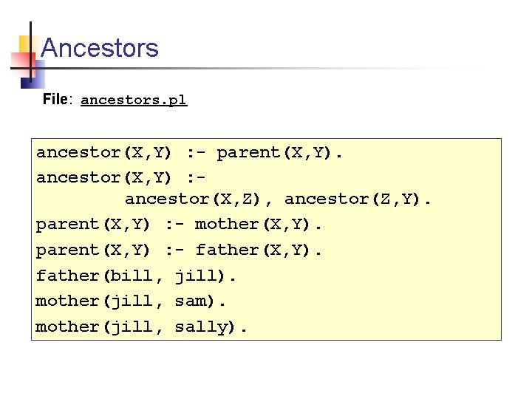
Task: Click "parent(X,Y)" starting the father rule line
Action: (x=94, y=250)
